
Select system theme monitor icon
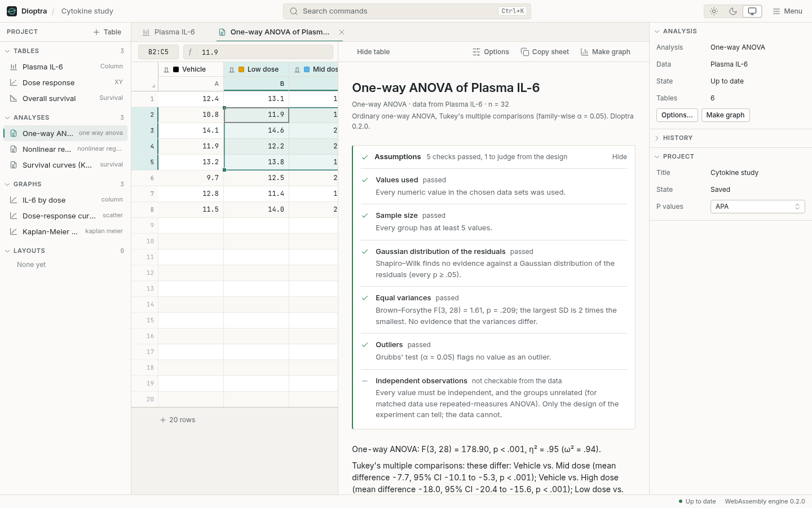pos(752,11)
